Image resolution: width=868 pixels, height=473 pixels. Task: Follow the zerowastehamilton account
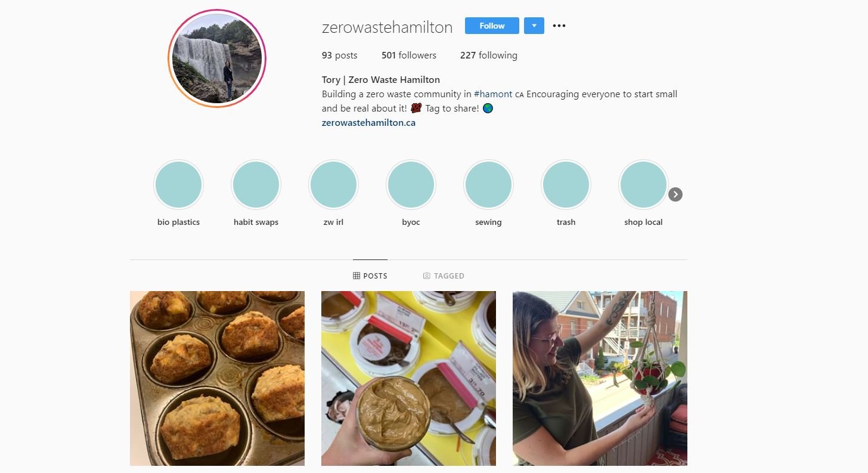point(492,26)
